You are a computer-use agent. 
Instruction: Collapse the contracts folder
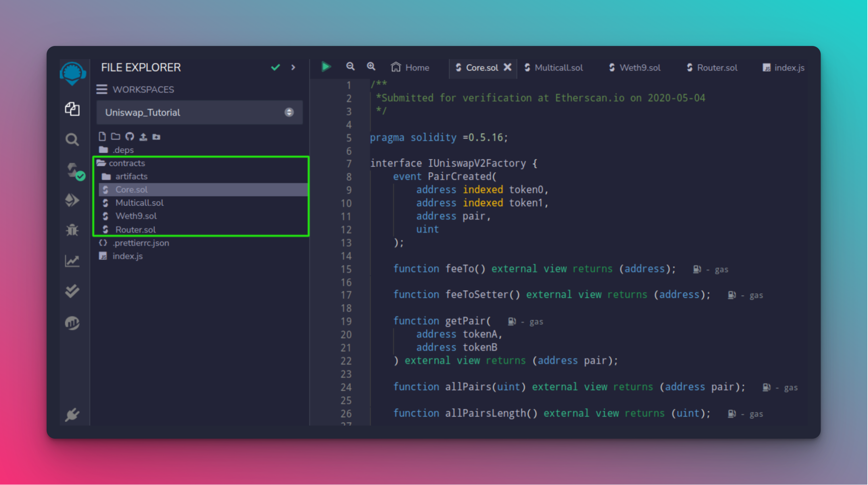click(x=121, y=163)
